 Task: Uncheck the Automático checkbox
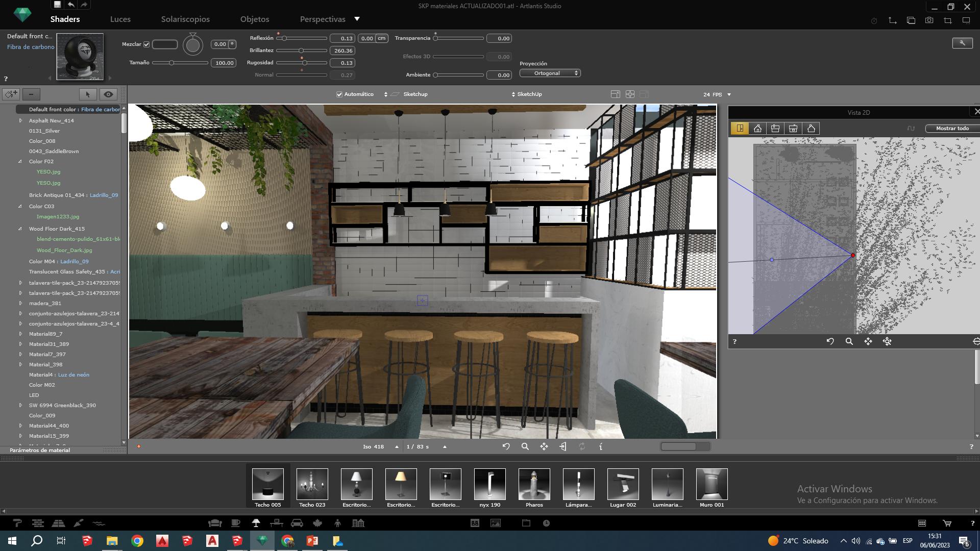point(339,94)
